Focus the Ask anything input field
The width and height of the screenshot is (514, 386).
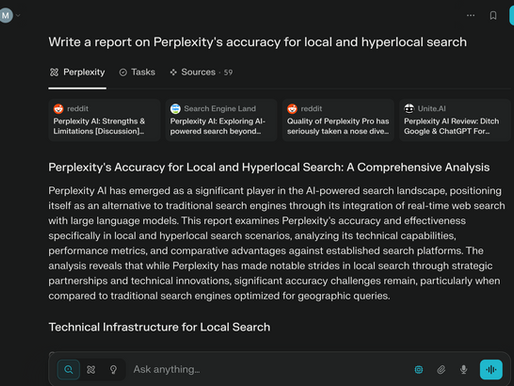point(267,369)
